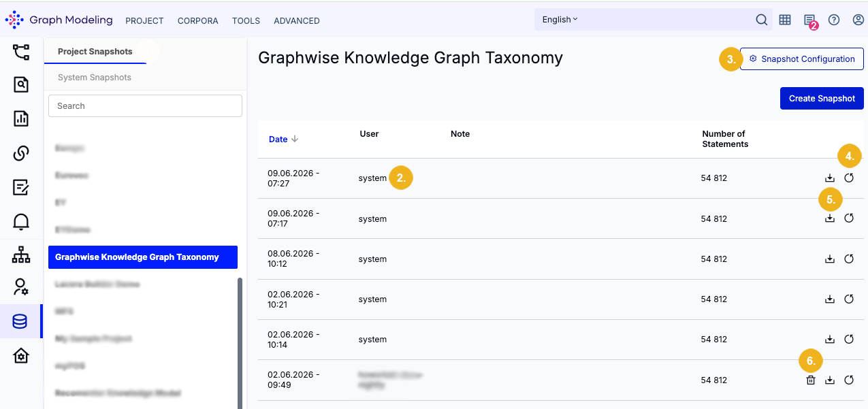Restore the 09.06.2026 - 07:17 snapshot
The width and height of the screenshot is (868, 409).
(x=849, y=218)
